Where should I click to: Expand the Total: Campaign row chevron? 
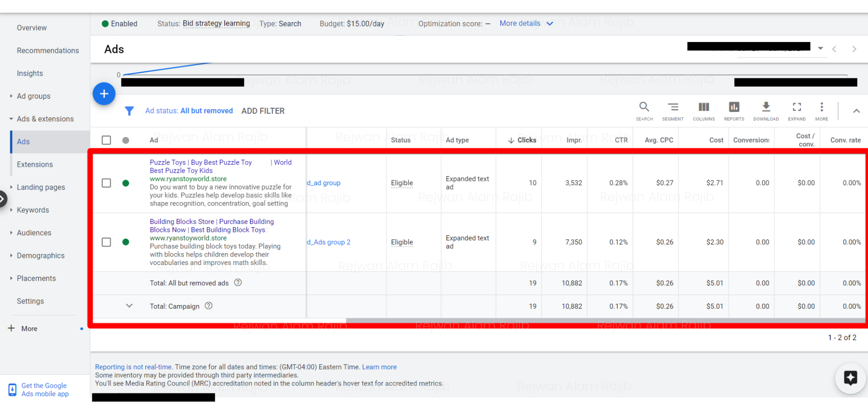(x=129, y=306)
